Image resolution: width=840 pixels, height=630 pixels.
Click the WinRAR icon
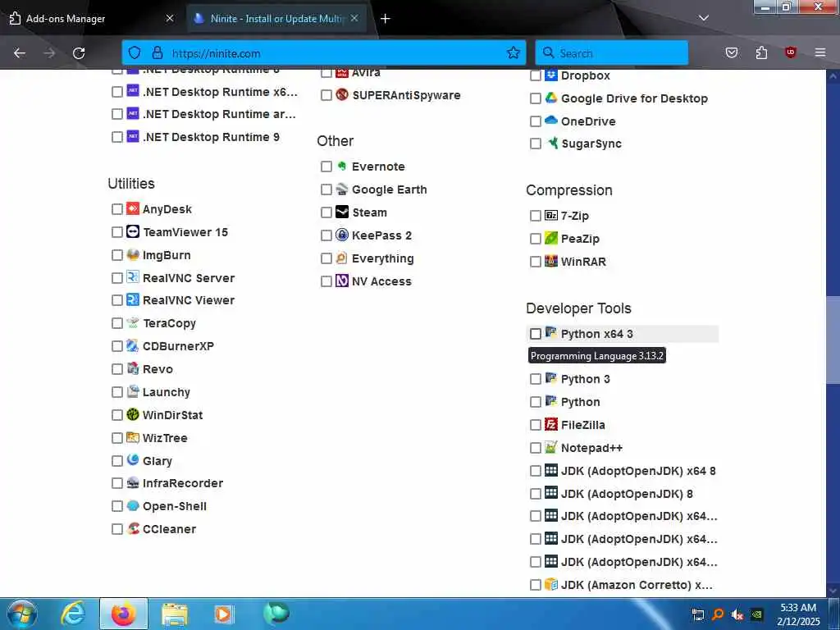551,262
